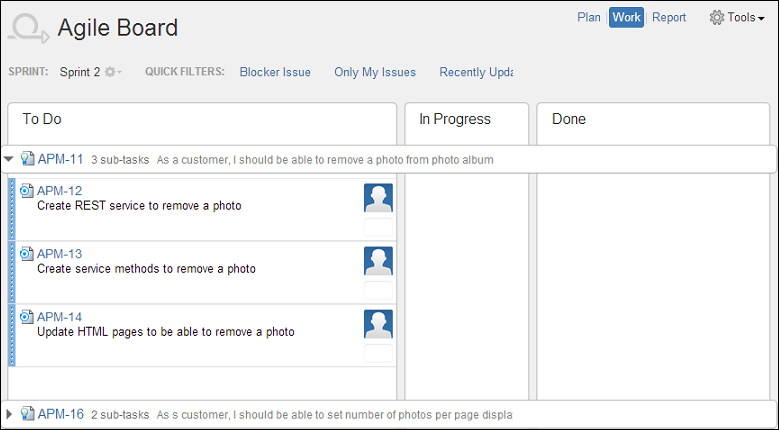This screenshot has height=430, width=779.
Task: Click the Agile Board logo icon
Action: pyautogui.click(x=28, y=29)
